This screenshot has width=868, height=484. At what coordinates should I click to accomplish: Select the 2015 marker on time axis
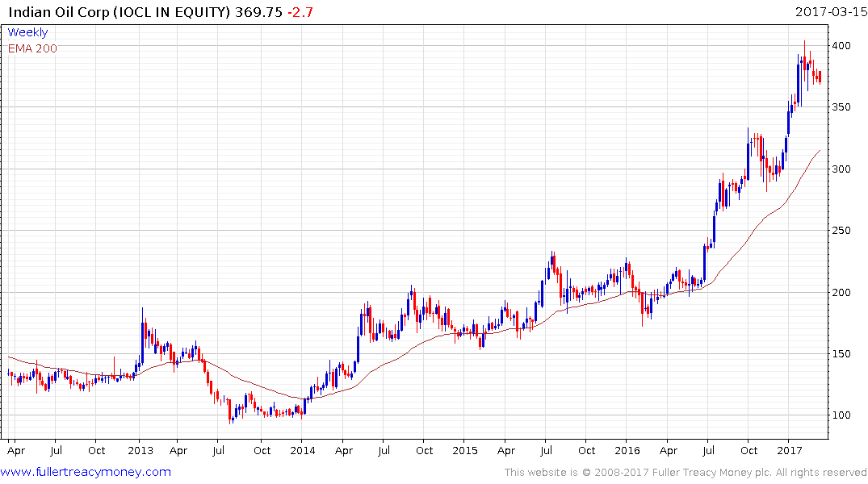click(466, 450)
